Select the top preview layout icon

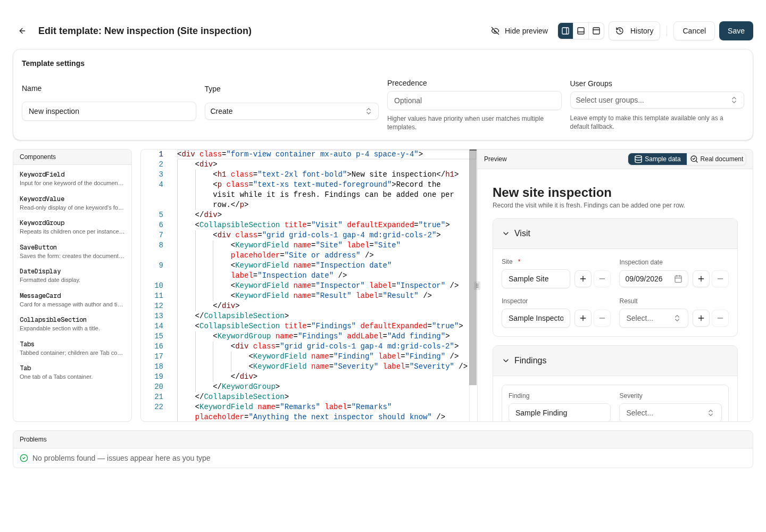coord(596,31)
